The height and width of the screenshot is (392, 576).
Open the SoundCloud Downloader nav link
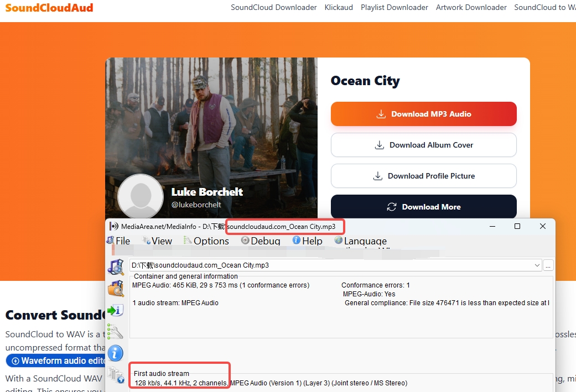point(273,7)
